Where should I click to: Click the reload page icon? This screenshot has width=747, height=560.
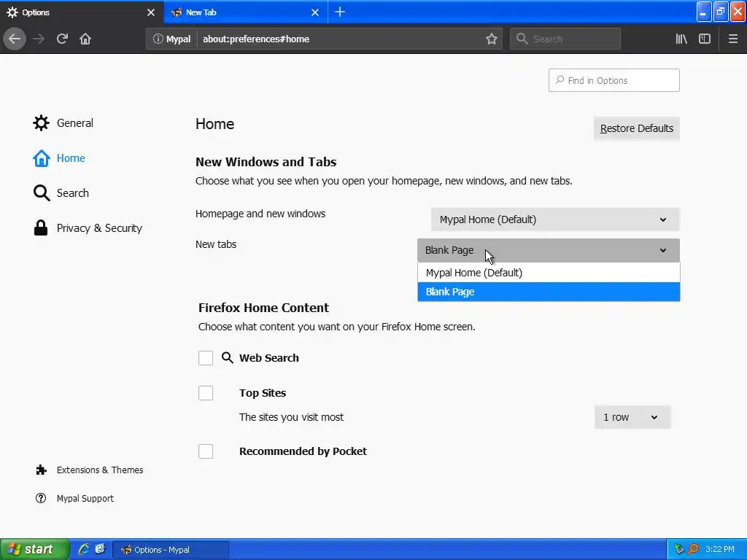[62, 39]
